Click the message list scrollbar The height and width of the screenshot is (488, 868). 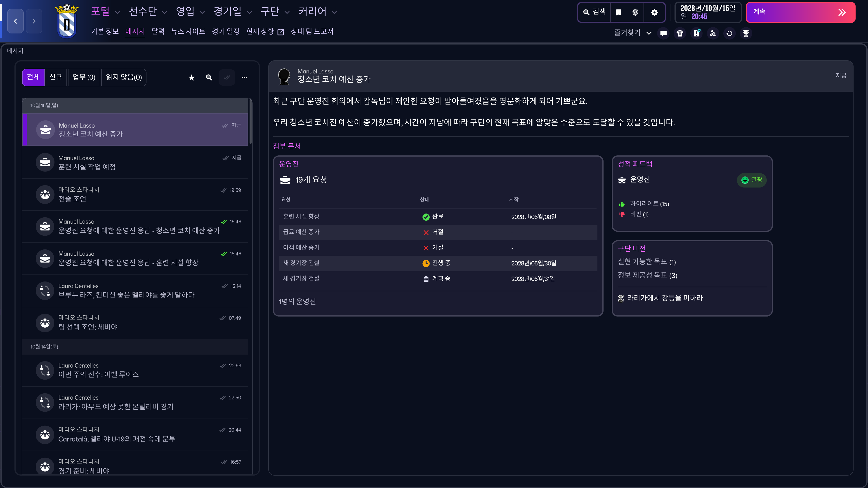pyautogui.click(x=250, y=121)
